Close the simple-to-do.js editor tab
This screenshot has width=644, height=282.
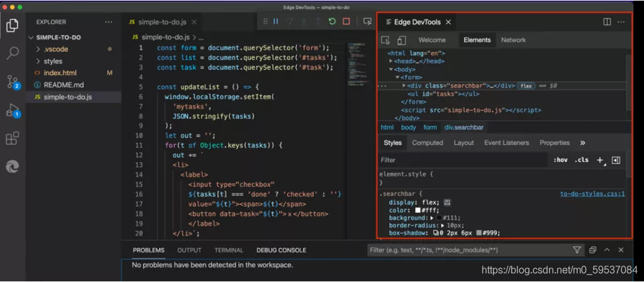195,22
